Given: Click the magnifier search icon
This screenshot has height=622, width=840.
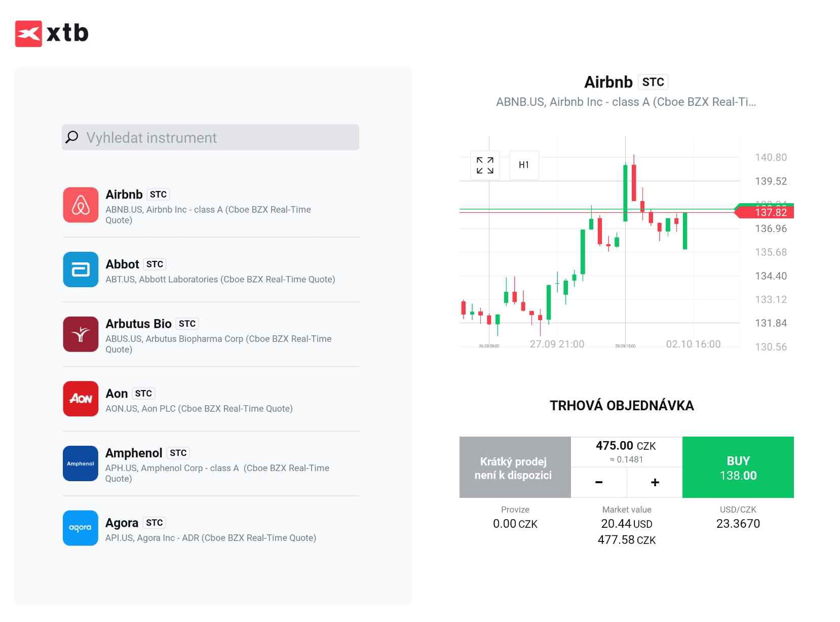Looking at the screenshot, I should (72, 137).
